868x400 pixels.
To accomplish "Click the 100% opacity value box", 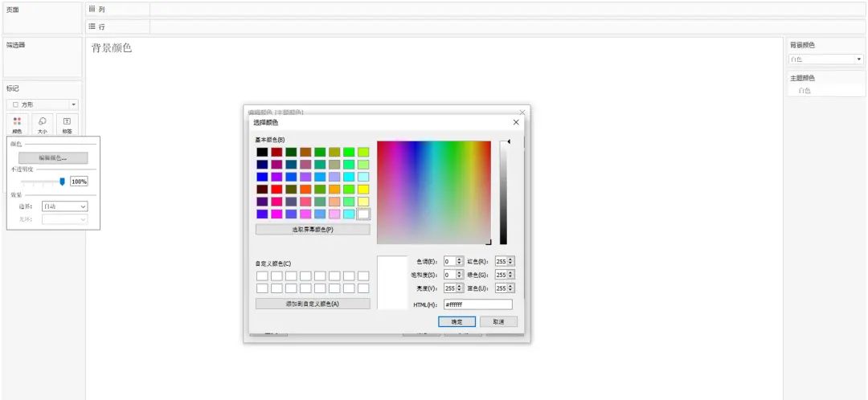I will pyautogui.click(x=79, y=182).
